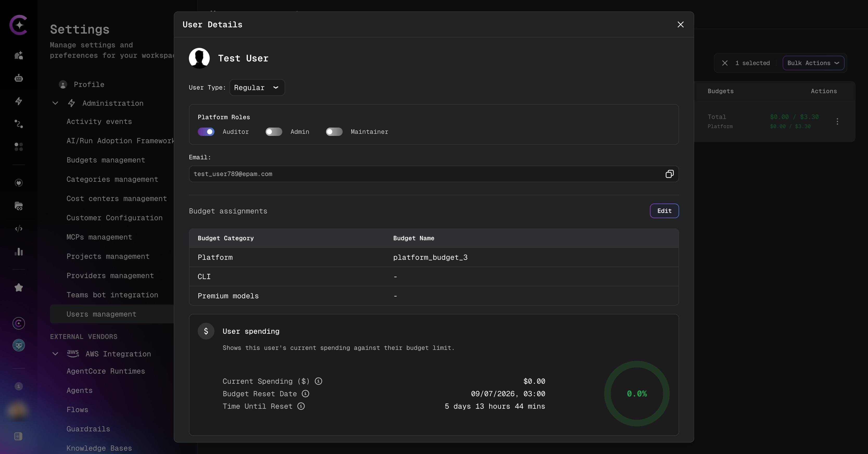Enable the Maintainer role toggle
Image resolution: width=868 pixels, height=454 pixels.
coord(334,132)
